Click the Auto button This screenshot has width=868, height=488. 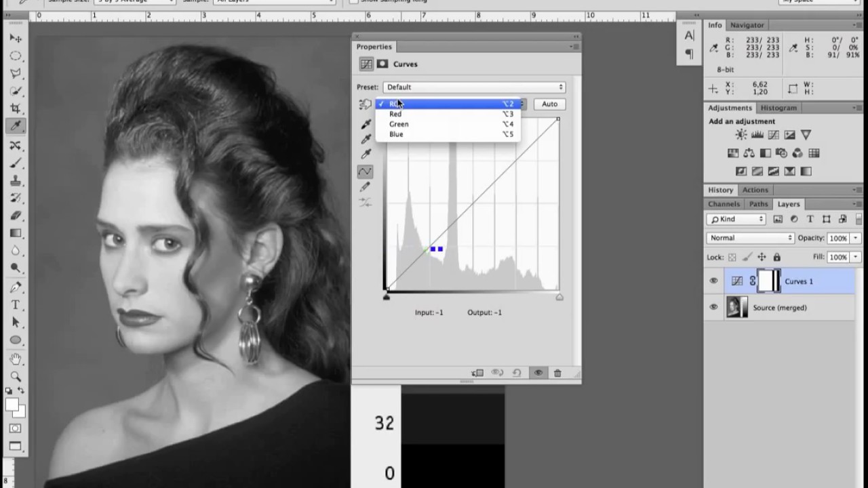tap(549, 104)
